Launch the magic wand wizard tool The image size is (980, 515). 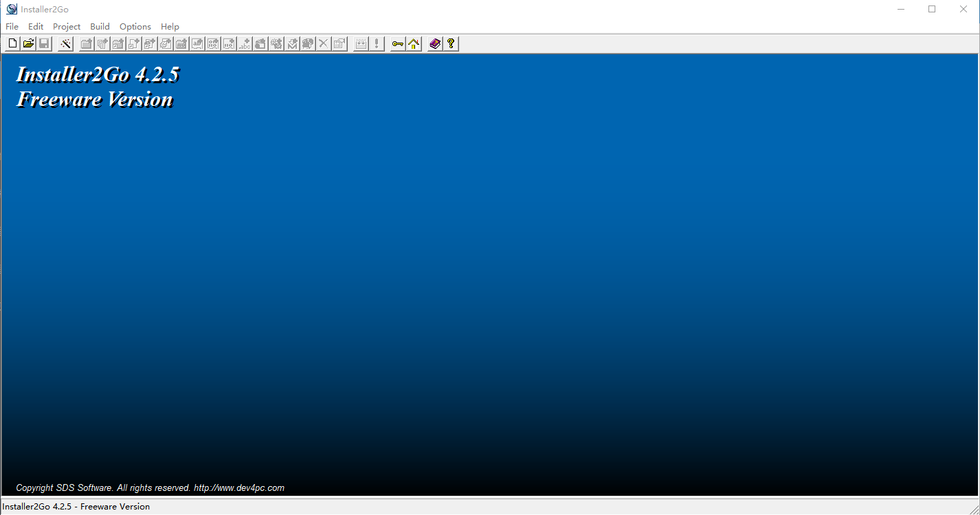pos(65,44)
